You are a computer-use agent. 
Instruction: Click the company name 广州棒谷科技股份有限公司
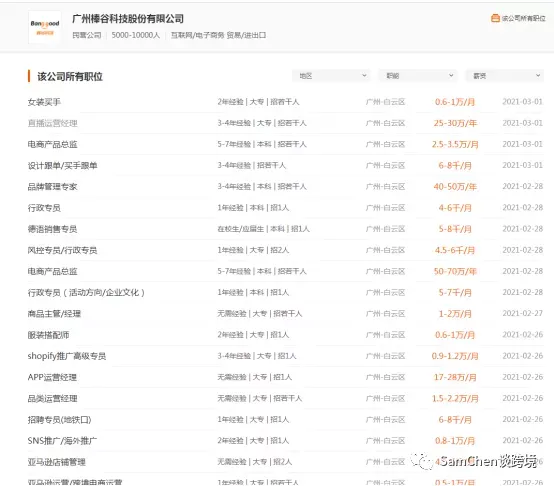128,19
